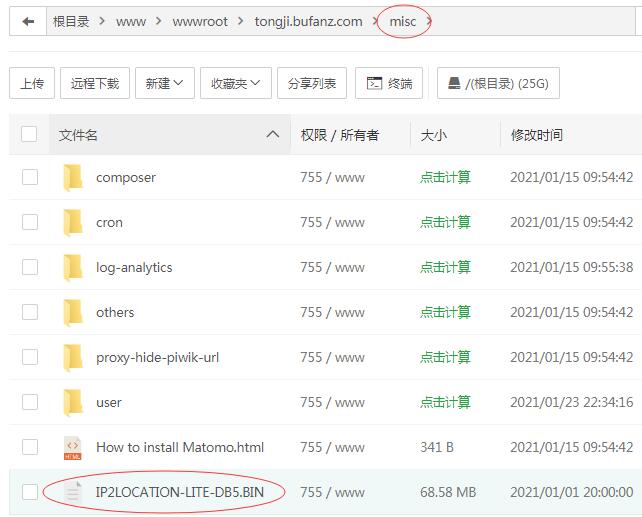Check the IP2LOCATION-LITE-DB5.BIN checkbox
The width and height of the screenshot is (642, 517).
point(30,492)
